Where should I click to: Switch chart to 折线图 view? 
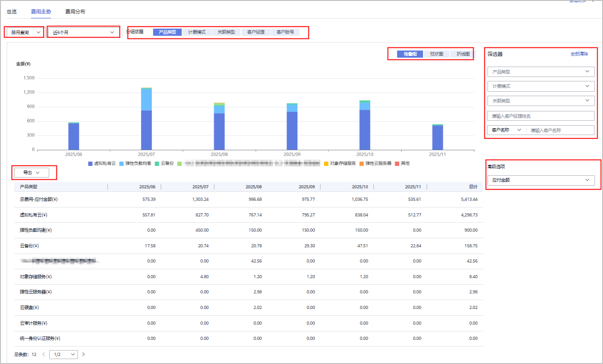coord(462,54)
